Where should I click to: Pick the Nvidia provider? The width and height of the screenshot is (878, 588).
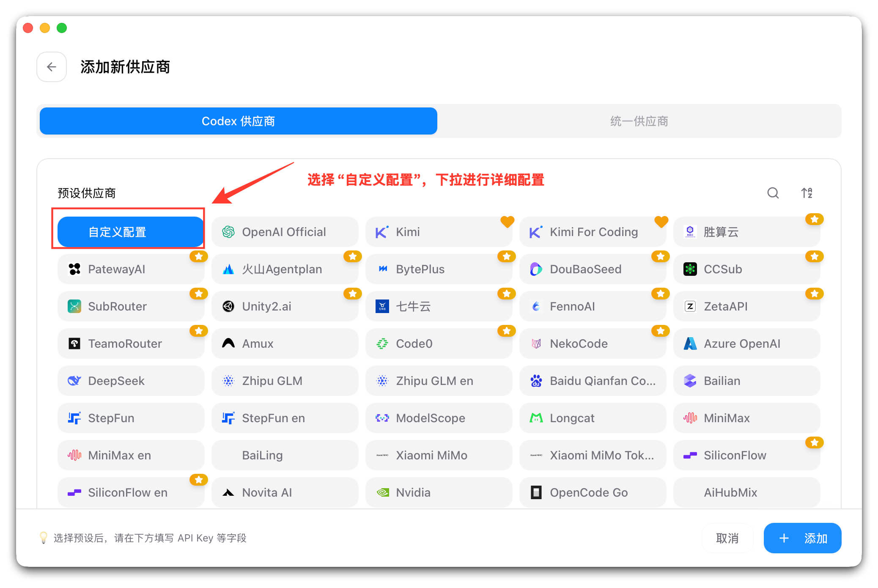(439, 492)
